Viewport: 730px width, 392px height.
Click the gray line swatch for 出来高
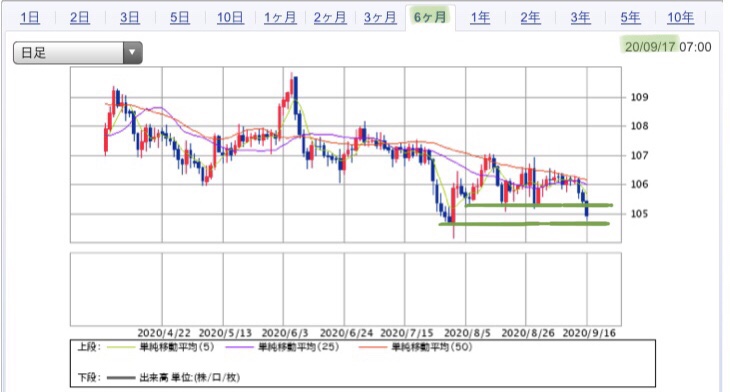click(x=121, y=378)
